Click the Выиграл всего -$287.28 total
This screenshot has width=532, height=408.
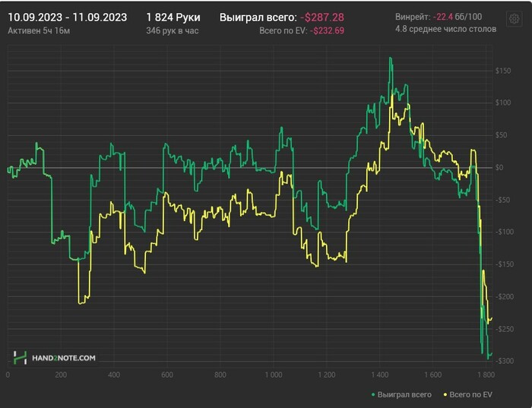pyautogui.click(x=282, y=17)
